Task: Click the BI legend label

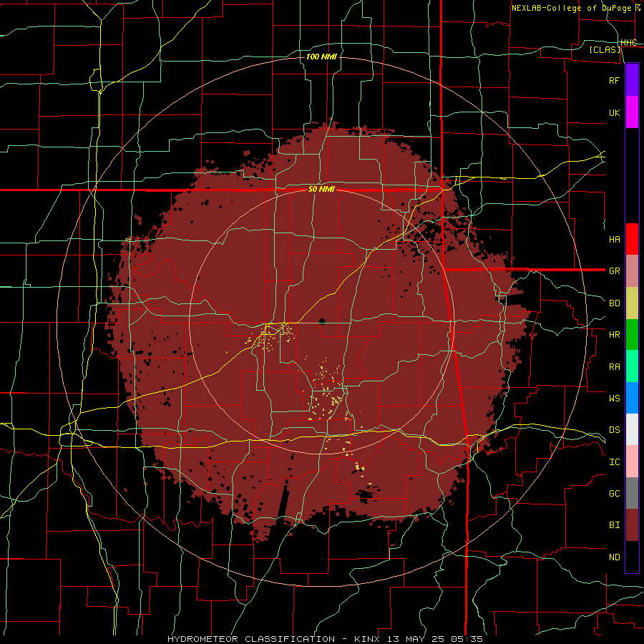Action: click(615, 525)
